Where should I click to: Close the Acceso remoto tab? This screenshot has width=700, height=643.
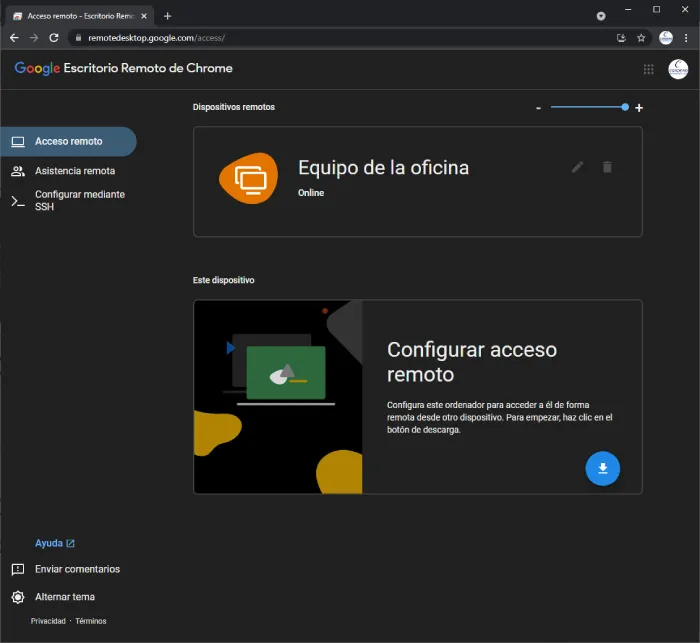144,16
